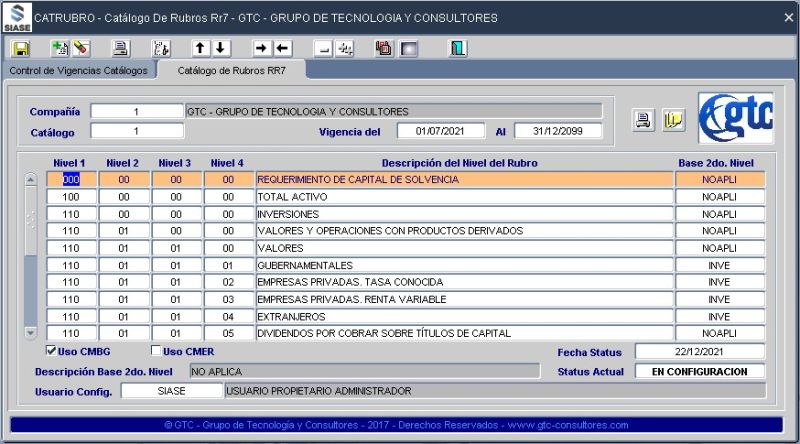Click the Catálogo number input field
This screenshot has height=444, width=800.
[137, 131]
